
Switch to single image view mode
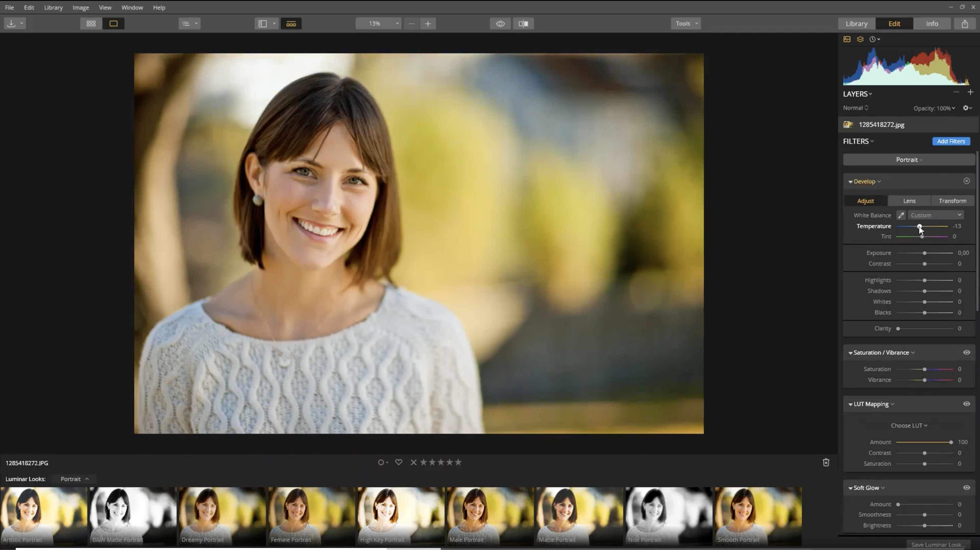coord(113,24)
